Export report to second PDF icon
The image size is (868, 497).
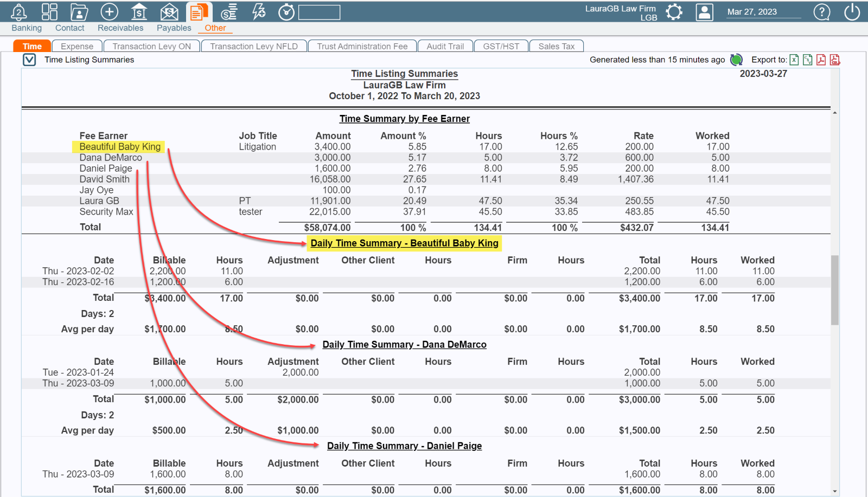(x=835, y=60)
